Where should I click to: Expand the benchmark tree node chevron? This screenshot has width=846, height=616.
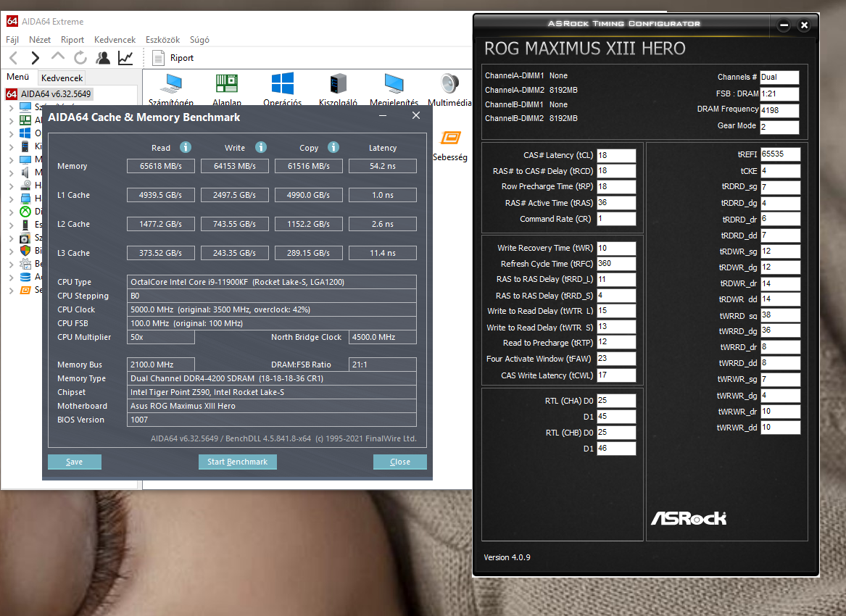pyautogui.click(x=12, y=290)
